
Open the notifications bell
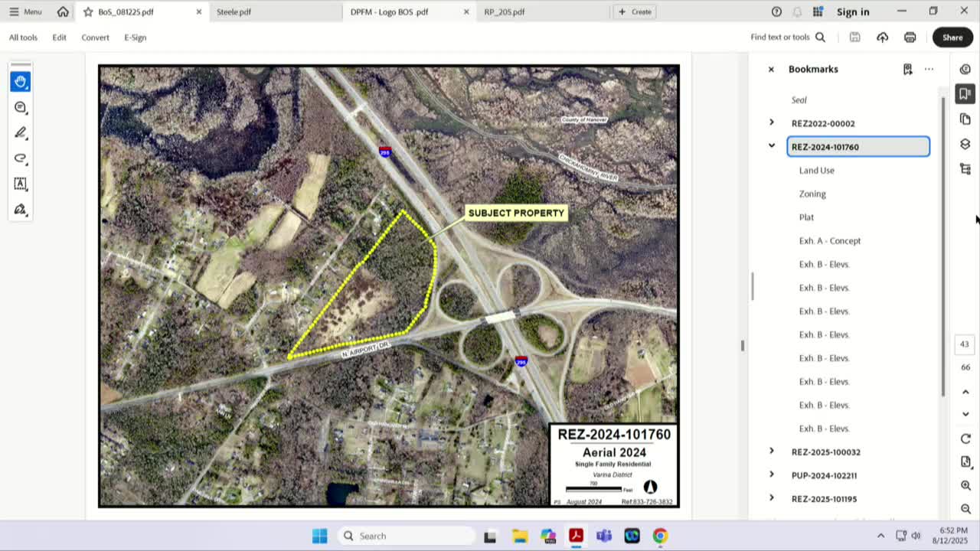click(x=797, y=11)
